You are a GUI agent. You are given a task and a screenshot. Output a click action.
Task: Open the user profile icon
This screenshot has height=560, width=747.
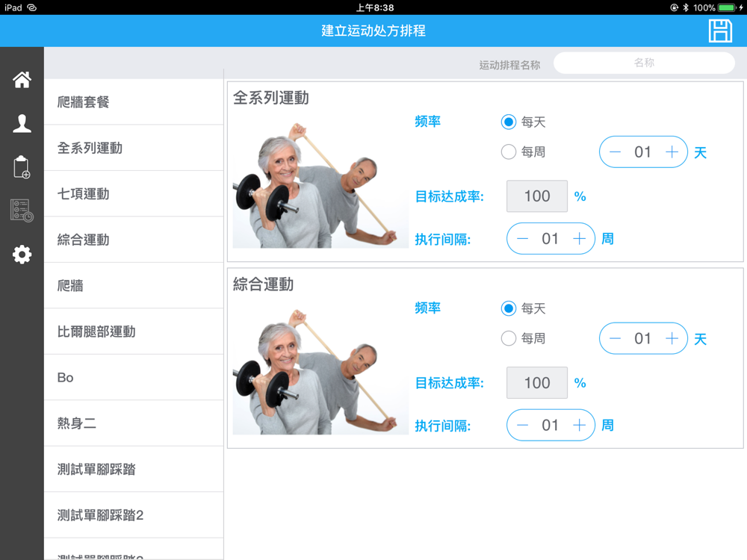pos(22,123)
